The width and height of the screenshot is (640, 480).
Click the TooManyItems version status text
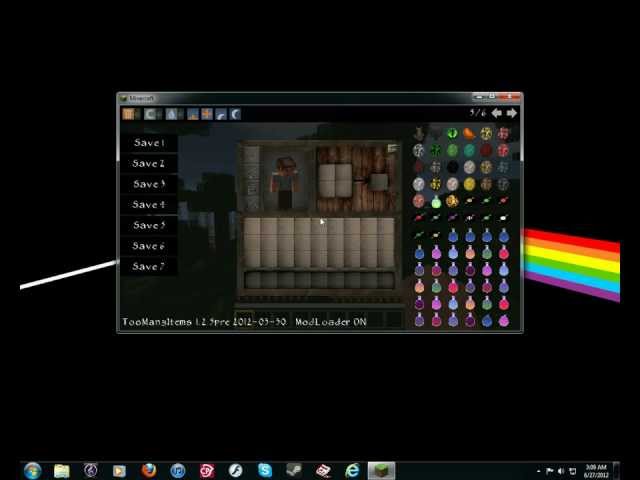(x=244, y=322)
